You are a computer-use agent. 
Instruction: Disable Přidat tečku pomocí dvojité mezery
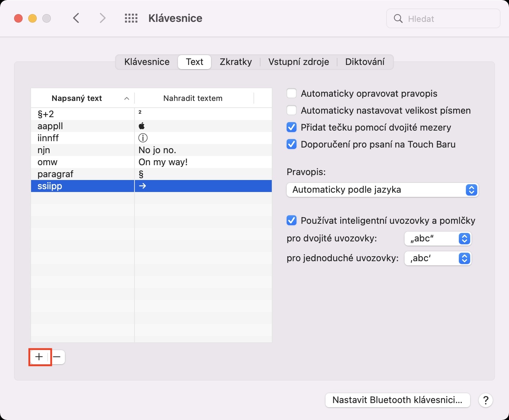click(292, 127)
